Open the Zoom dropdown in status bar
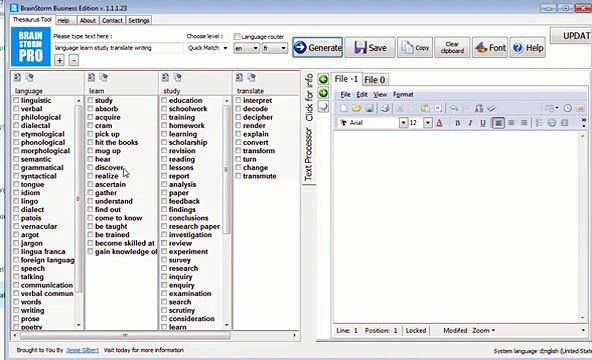The image size is (592, 360). tap(484, 331)
